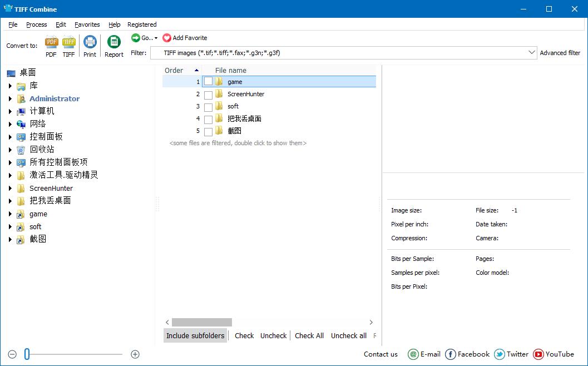The image size is (588, 366).
Task: Open the Go dropdown arrow
Action: pyautogui.click(x=156, y=38)
